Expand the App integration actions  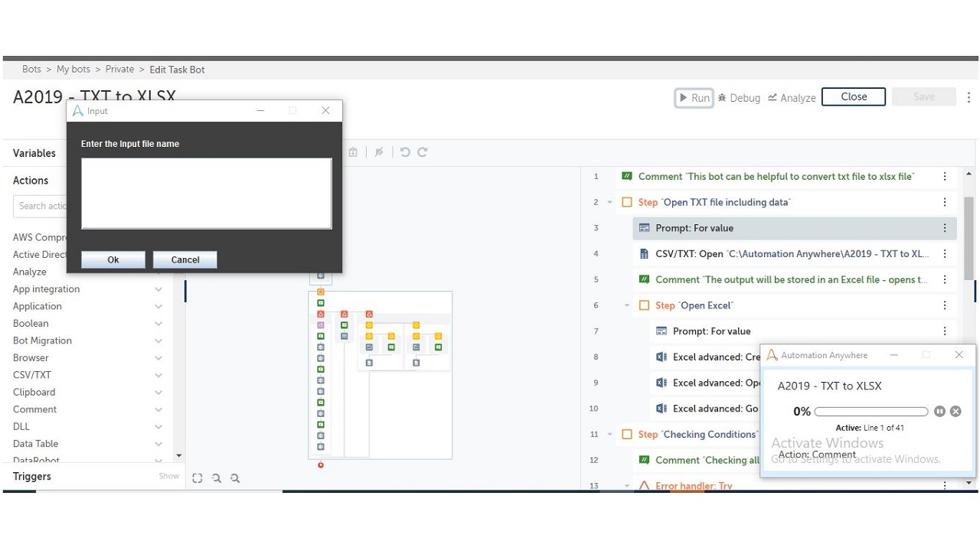[158, 289]
